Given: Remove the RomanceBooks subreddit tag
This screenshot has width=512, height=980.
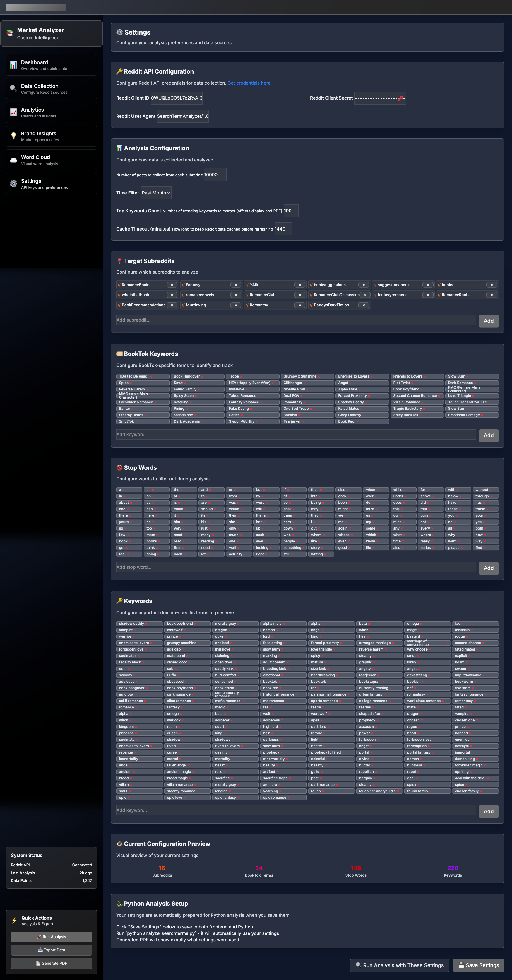Looking at the screenshot, I should (x=172, y=285).
